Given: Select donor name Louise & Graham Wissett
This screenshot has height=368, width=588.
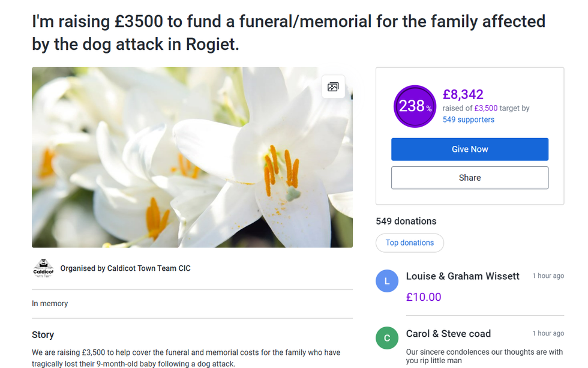Looking at the screenshot, I should point(463,276).
